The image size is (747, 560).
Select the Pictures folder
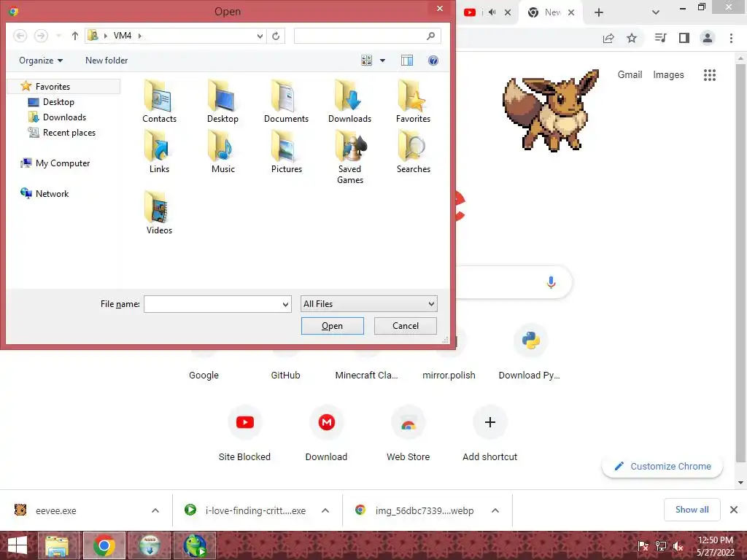286,152
